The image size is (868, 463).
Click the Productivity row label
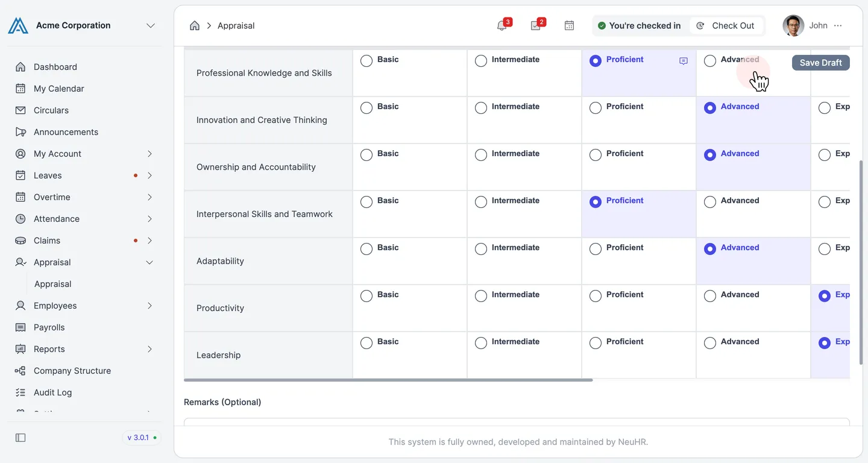coord(220,308)
